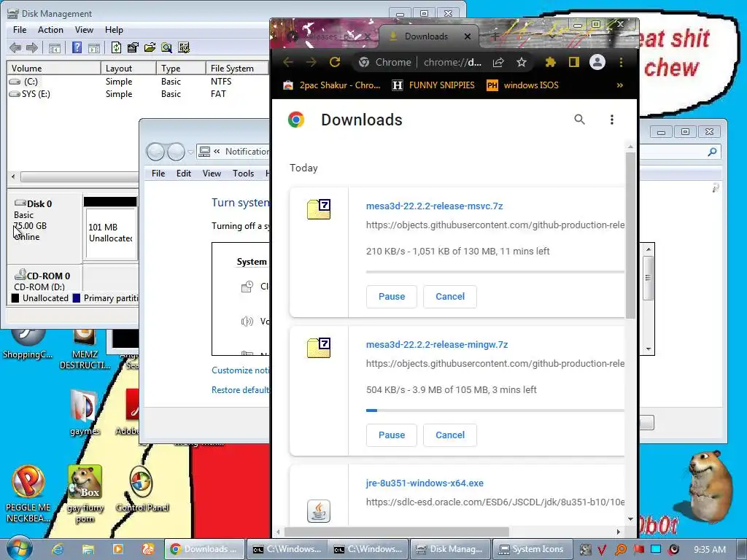Select the PEGGLE ME NECKBEA... desktop icon
The width and height of the screenshot is (747, 560).
28,494
